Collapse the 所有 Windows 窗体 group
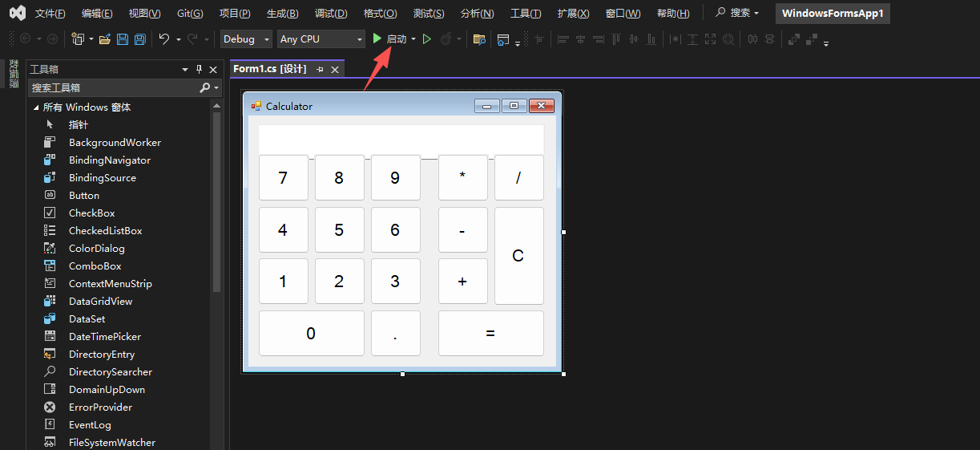Viewport: 980px width, 450px height. pyautogui.click(x=36, y=107)
